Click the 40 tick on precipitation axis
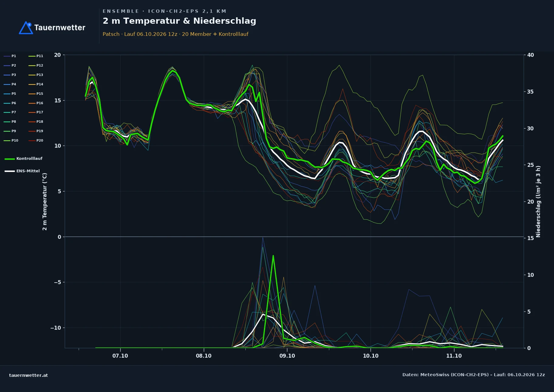 point(531,55)
